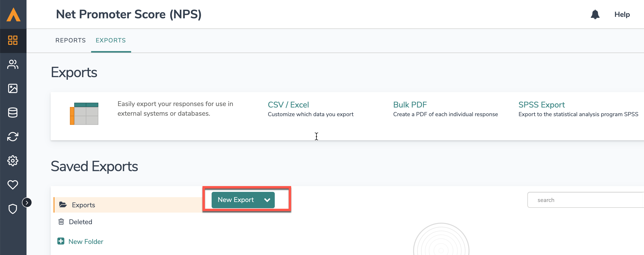Open notifications bell icon
Screen dimensions: 644x255
click(595, 14)
